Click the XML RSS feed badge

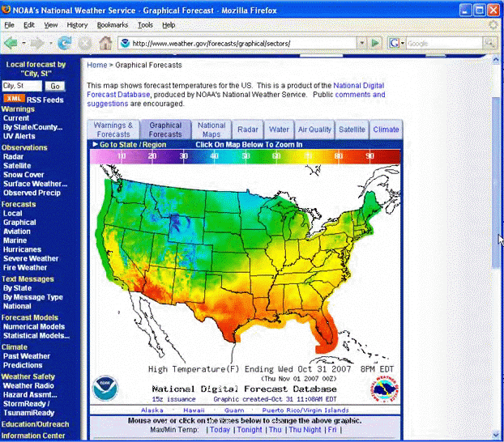pos(14,99)
